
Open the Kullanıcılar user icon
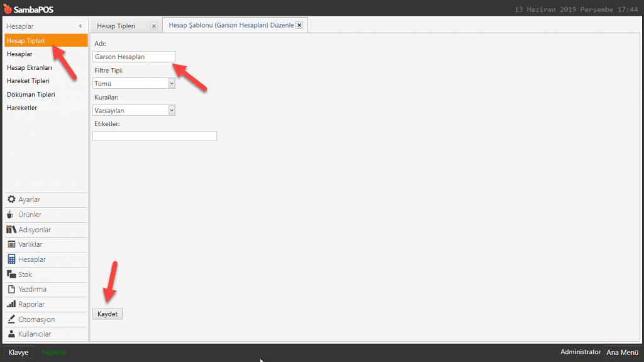click(x=11, y=334)
